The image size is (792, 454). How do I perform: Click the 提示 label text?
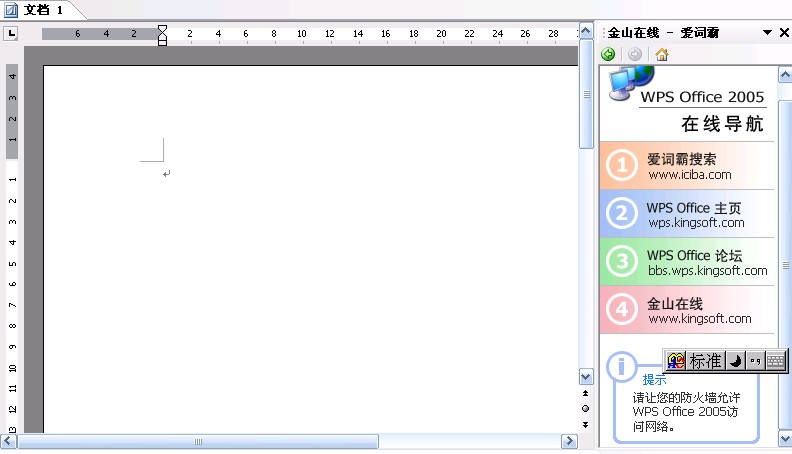(654, 379)
